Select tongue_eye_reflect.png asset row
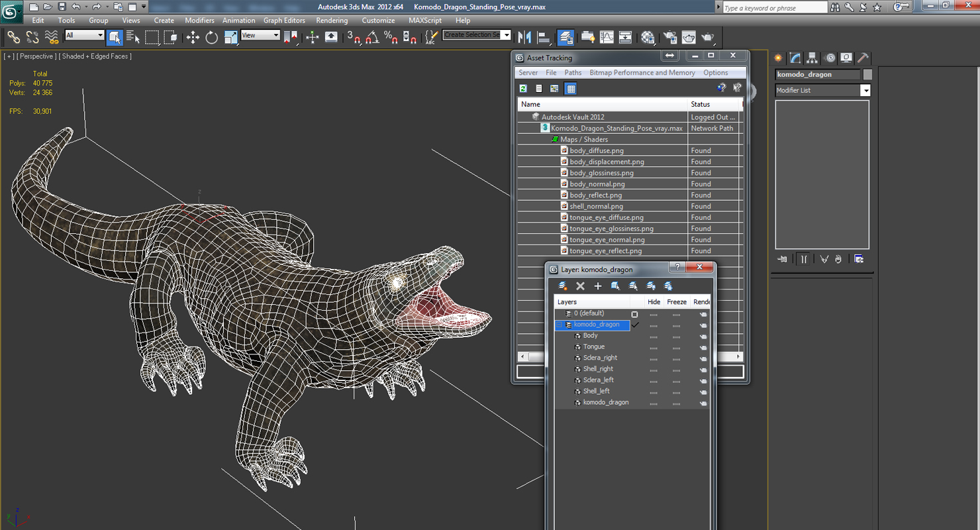Viewport: 980px width, 530px height. tap(605, 251)
